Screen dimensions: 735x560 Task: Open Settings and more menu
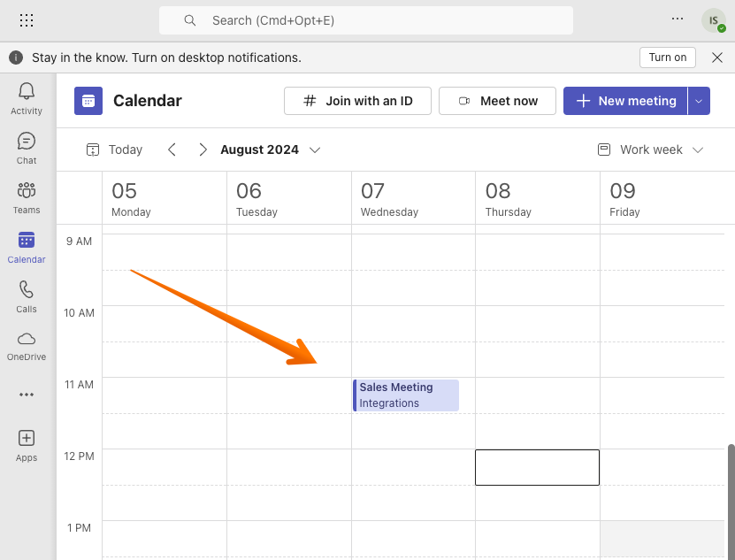pyautogui.click(x=678, y=19)
